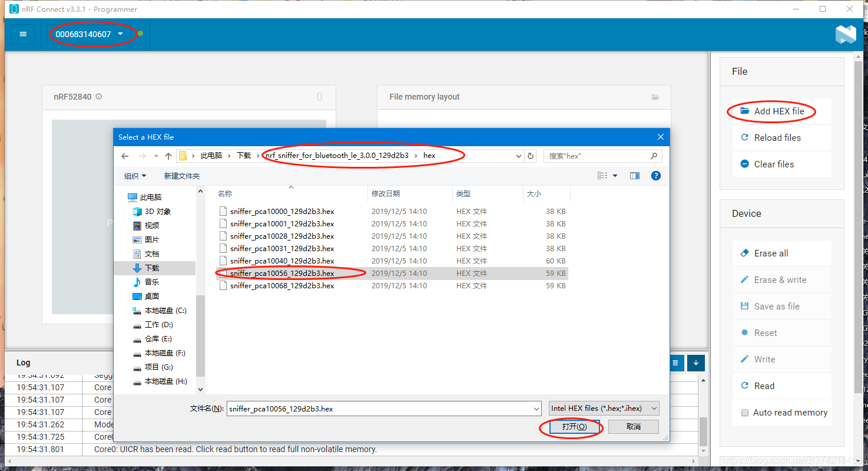Sort files by 名称 column
868x471 pixels.
click(291, 193)
